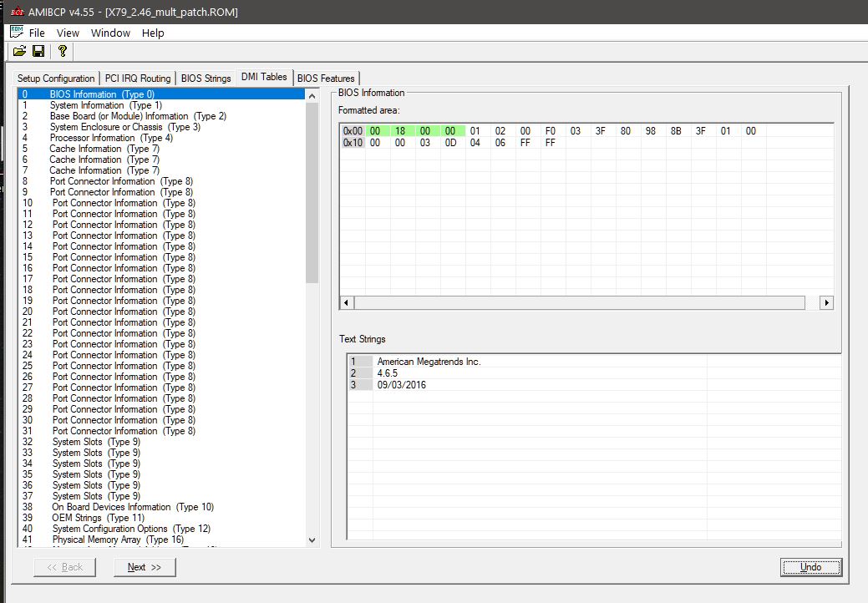Select System Configuration Options (Type 12)
The height and width of the screenshot is (603, 868).
coord(131,529)
